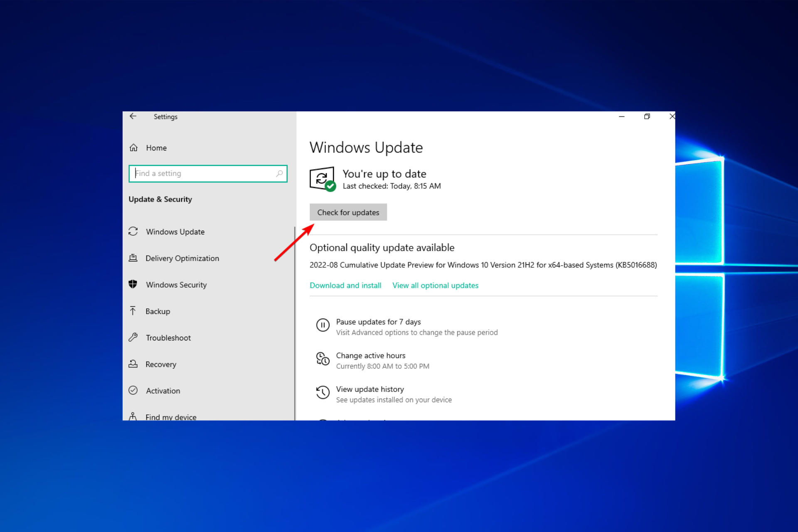
Task: Click the Find my device icon
Action: (133, 417)
